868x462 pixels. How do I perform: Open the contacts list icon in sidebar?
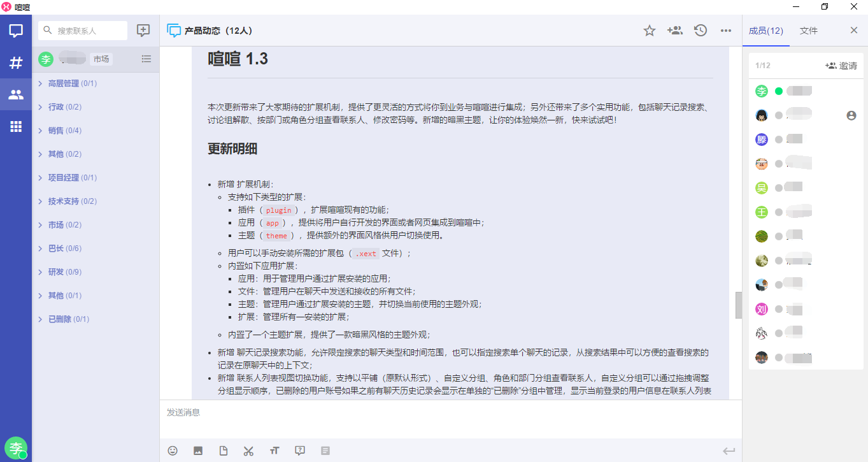click(x=16, y=95)
